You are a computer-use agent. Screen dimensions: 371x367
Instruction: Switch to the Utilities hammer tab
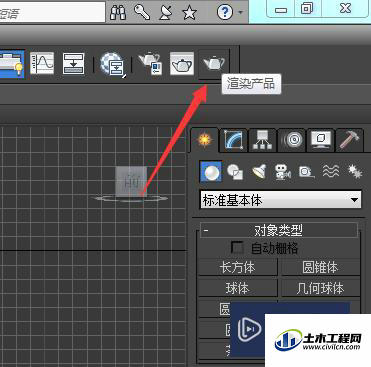[349, 140]
